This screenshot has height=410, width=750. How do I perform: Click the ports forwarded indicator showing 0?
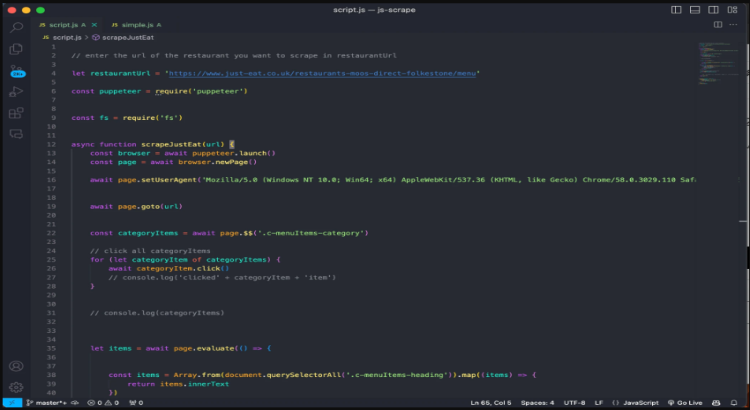point(136,403)
